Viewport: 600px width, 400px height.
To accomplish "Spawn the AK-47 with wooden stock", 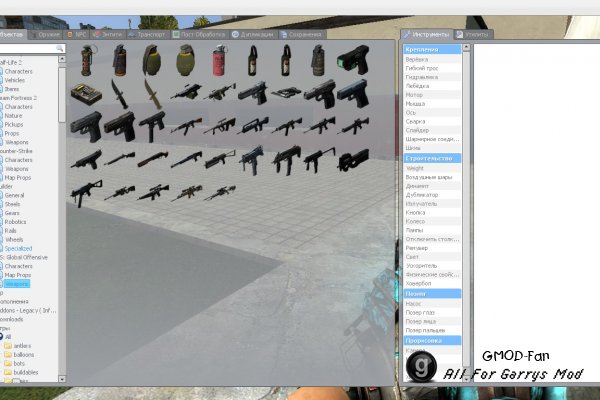I will click(186, 126).
